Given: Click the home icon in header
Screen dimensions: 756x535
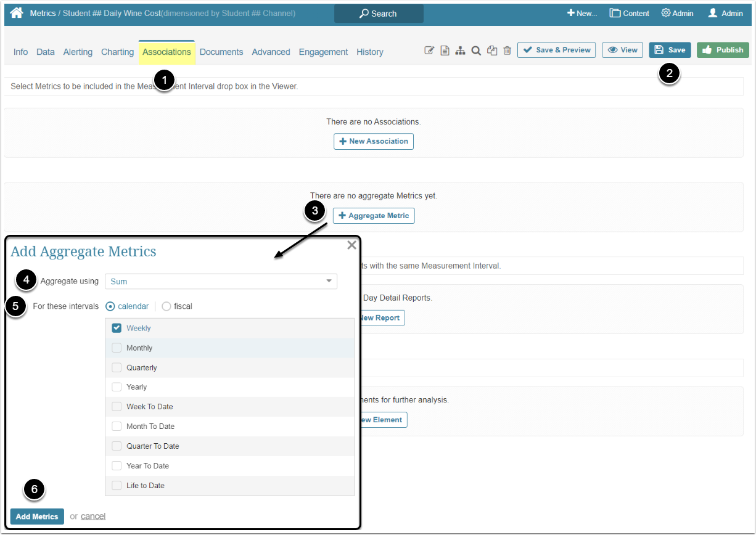Looking at the screenshot, I should tap(17, 13).
